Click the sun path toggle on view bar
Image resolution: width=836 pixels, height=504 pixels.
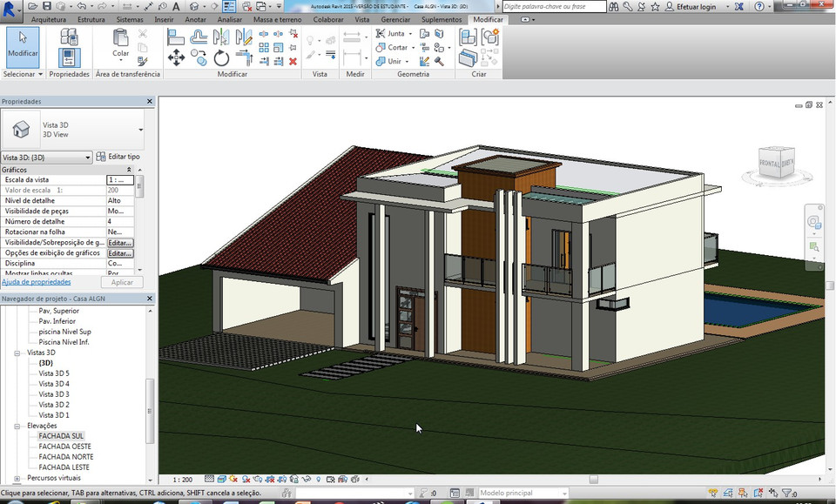(233, 479)
